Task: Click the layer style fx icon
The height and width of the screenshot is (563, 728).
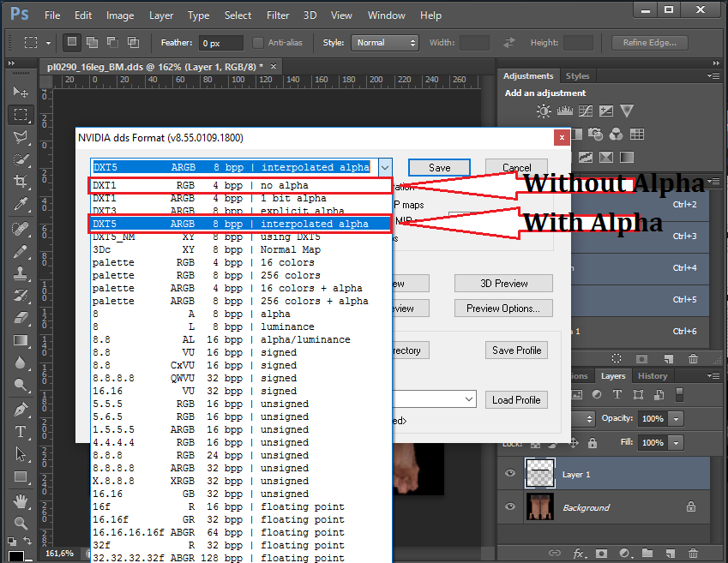Action: coord(579,554)
